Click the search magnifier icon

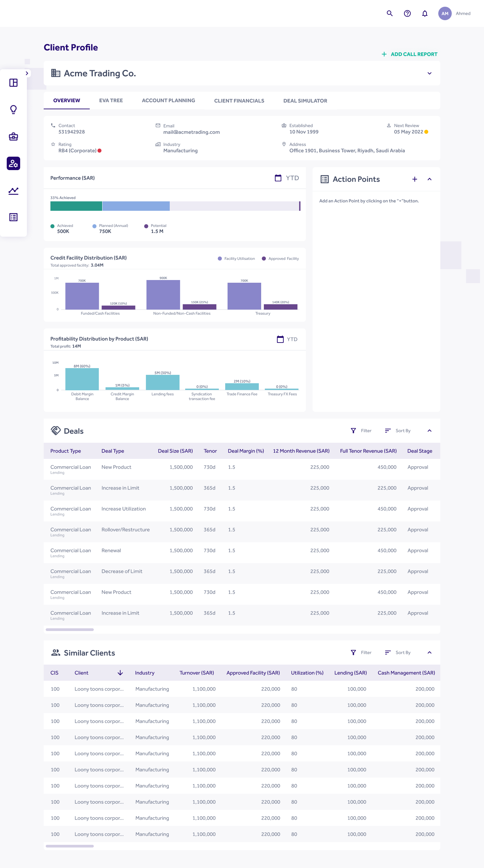pos(389,13)
